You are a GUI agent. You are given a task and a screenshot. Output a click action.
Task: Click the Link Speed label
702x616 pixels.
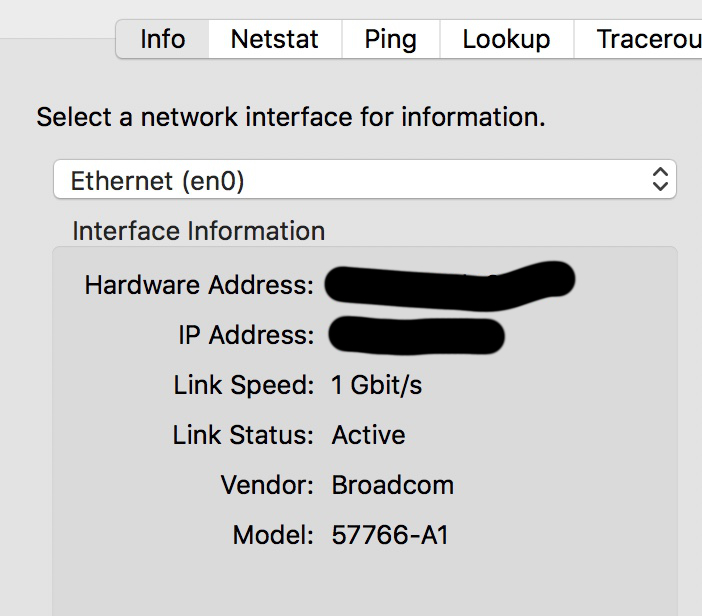tap(244, 385)
